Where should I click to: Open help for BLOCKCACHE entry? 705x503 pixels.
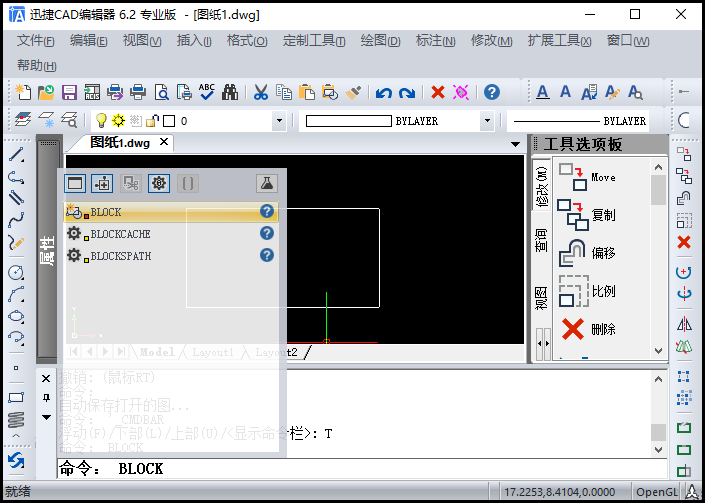[267, 233]
